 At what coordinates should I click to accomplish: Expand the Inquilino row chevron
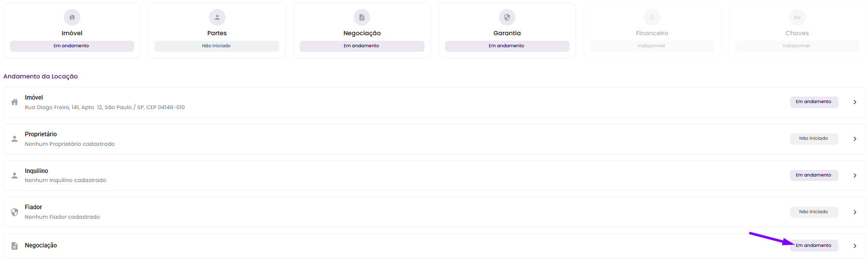tap(855, 176)
